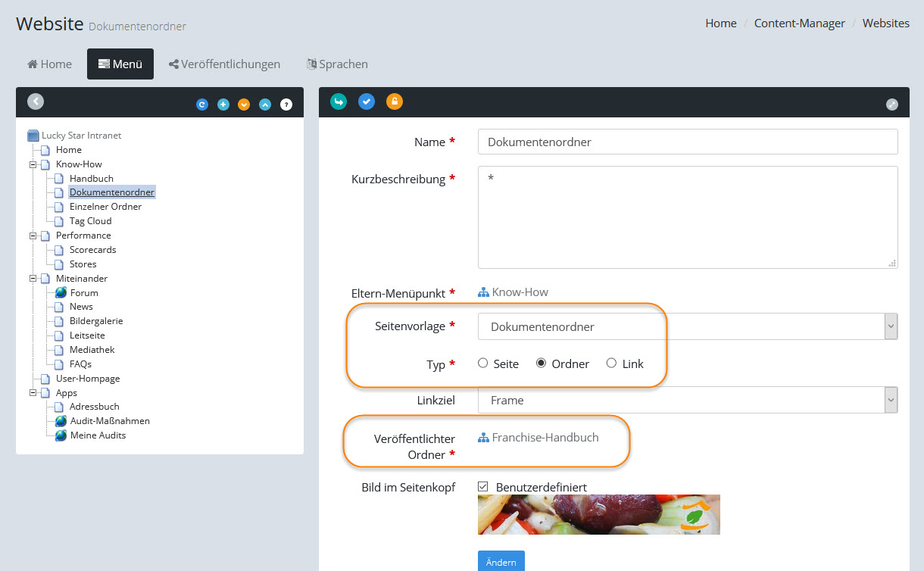Click the gray back arrow icon

pos(36,101)
